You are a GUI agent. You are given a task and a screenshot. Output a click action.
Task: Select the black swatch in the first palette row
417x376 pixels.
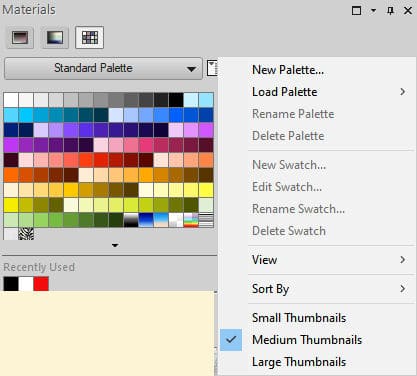[176, 100]
